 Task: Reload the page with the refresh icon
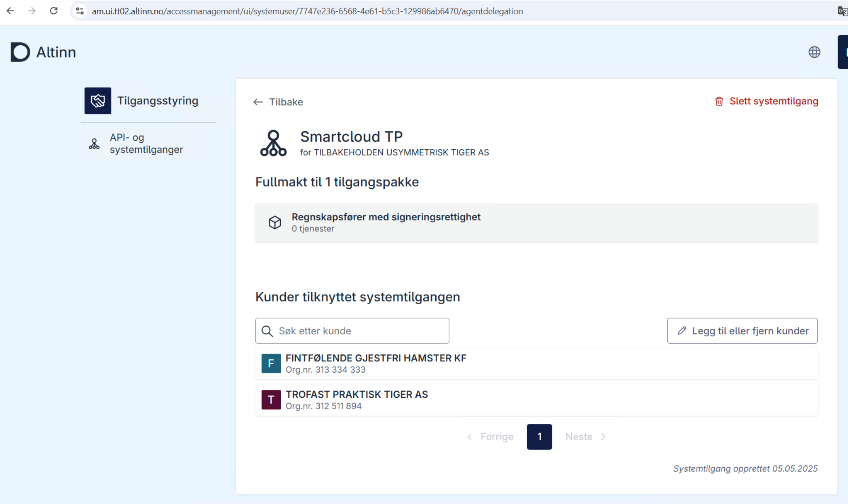pos(54,11)
